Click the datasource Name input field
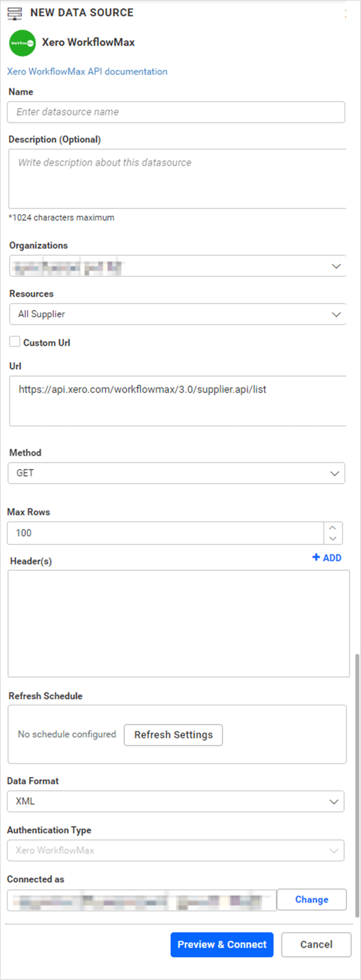 click(x=177, y=112)
